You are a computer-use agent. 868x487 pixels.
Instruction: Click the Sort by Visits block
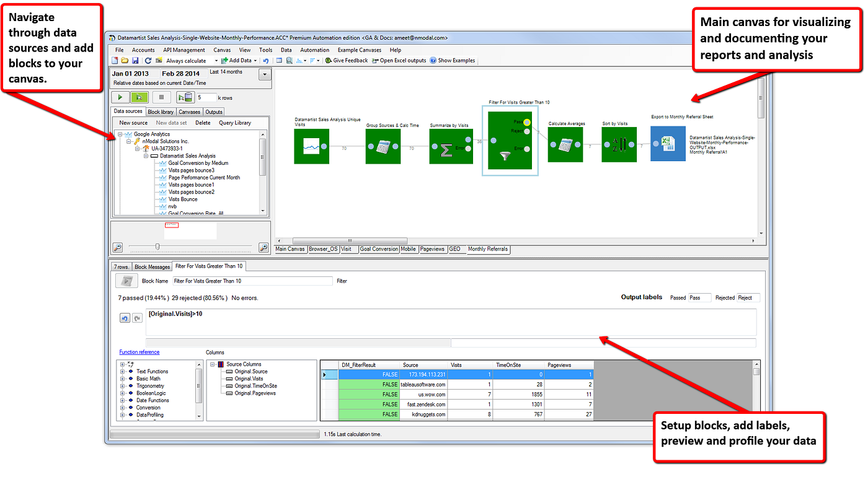click(619, 146)
